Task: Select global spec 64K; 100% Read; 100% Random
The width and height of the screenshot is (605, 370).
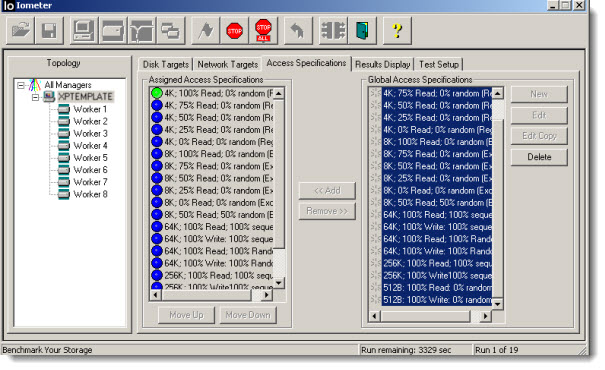Action: (x=437, y=239)
